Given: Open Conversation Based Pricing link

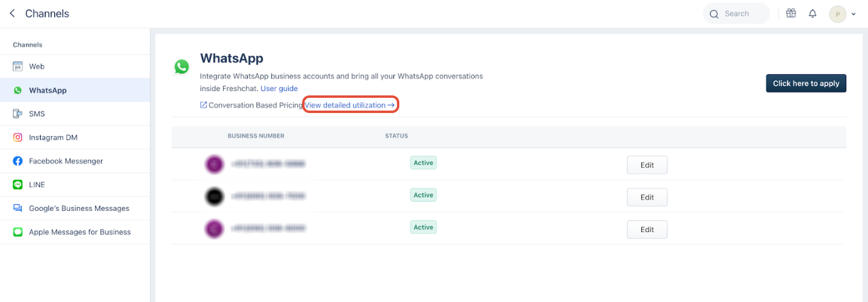Looking at the screenshot, I should 255,105.
